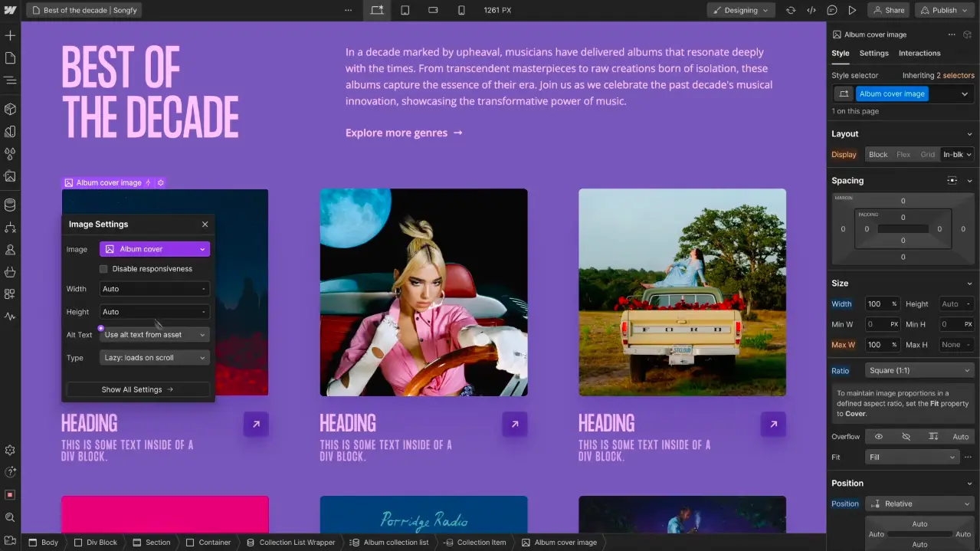The width and height of the screenshot is (980, 551).
Task: Switch to the Interactions tab
Action: coord(919,53)
